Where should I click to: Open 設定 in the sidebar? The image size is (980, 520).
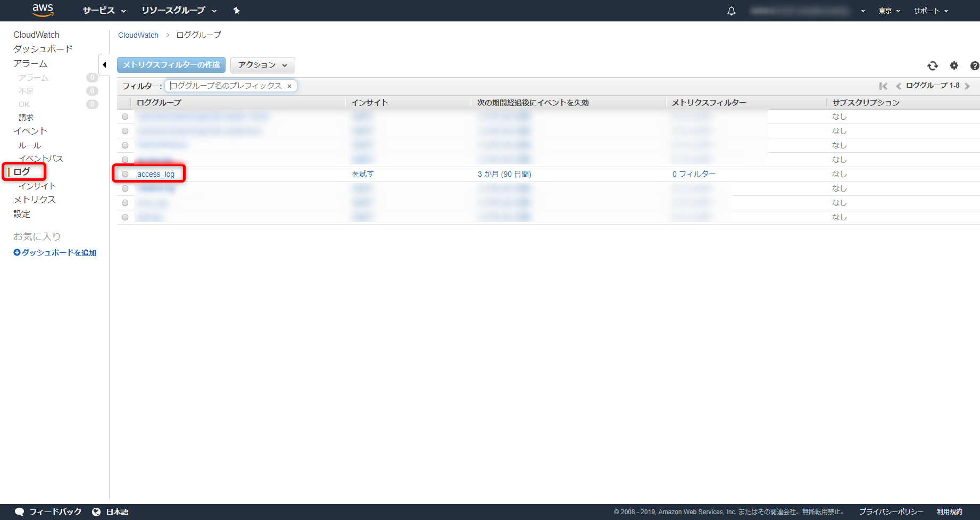point(22,214)
